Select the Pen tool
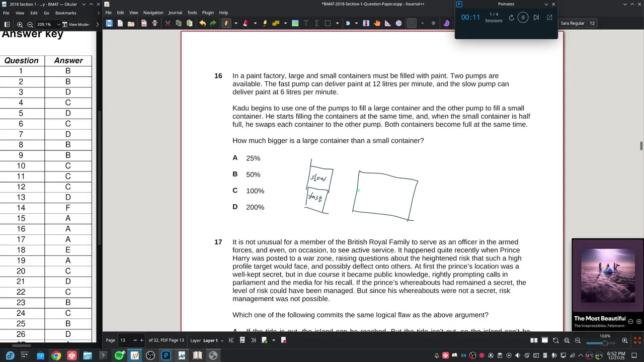Screen dimensions: 644x362 coord(226,23)
